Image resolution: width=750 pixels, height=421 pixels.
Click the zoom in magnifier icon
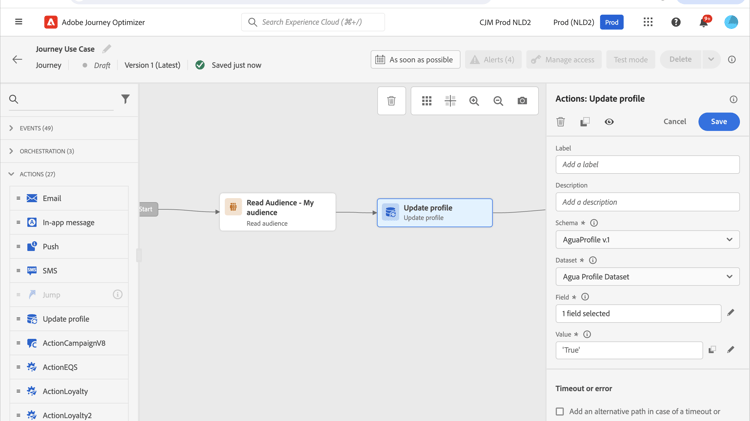click(474, 101)
